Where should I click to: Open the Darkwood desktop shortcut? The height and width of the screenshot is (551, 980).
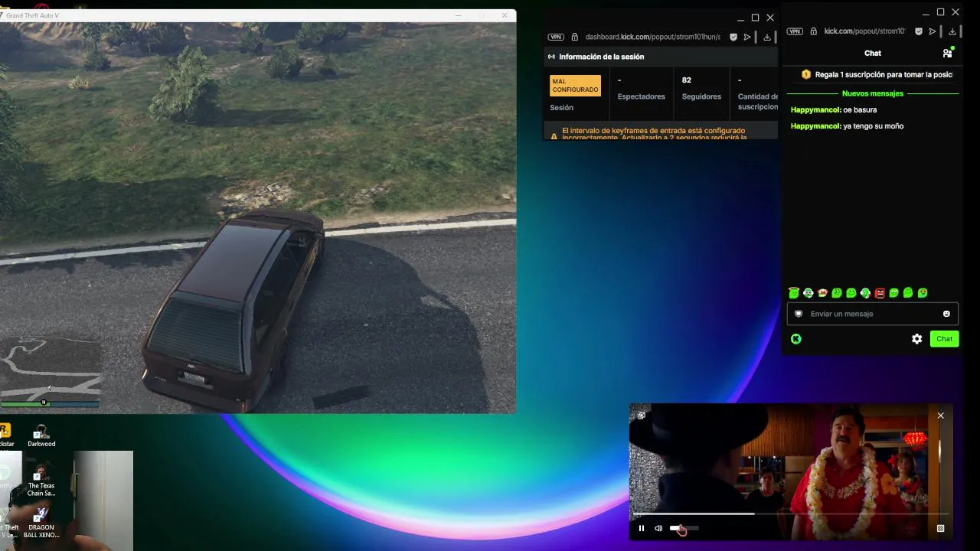coord(41,435)
